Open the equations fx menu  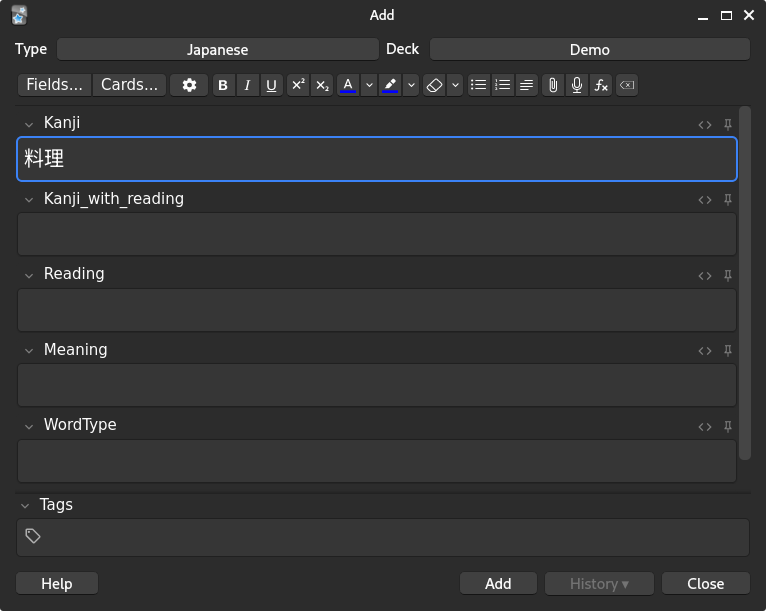pyautogui.click(x=601, y=86)
